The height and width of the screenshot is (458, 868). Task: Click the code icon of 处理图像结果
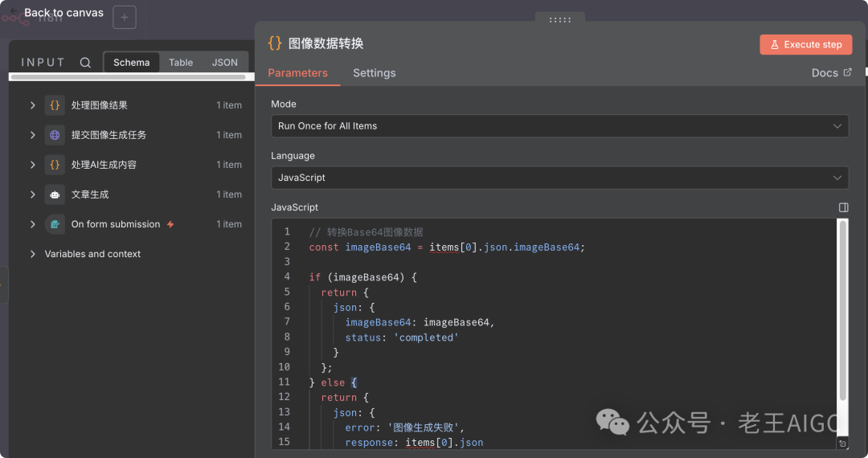[x=55, y=105]
